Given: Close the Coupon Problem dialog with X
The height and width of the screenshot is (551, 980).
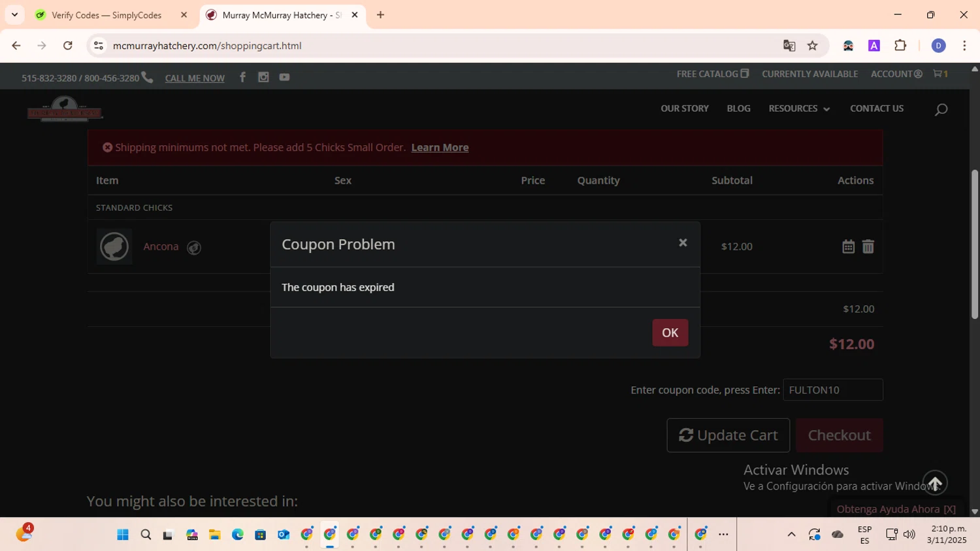Looking at the screenshot, I should click(x=683, y=242).
